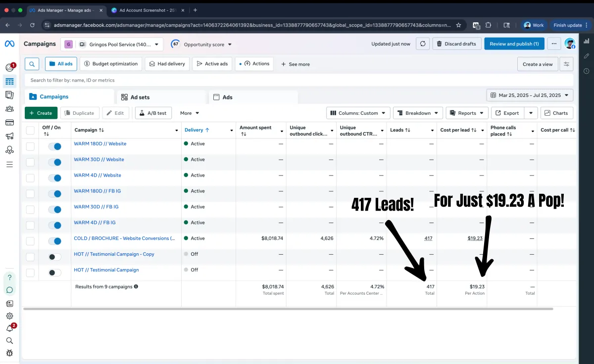Screen dimensions: 594x364
Task: Open the help question mark icon
Action: (9, 277)
